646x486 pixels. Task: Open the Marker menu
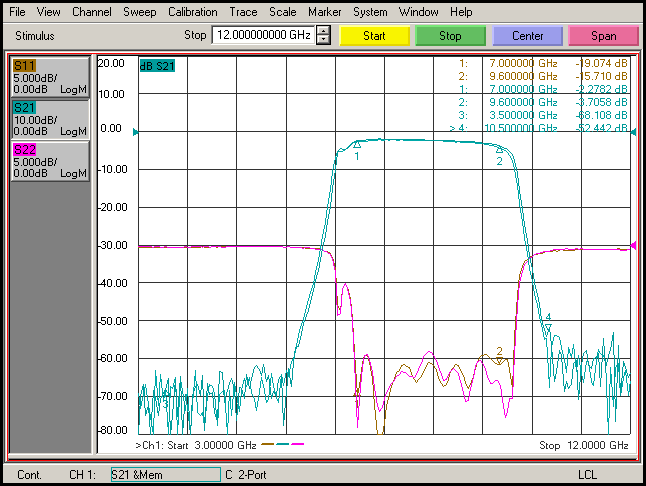(324, 12)
